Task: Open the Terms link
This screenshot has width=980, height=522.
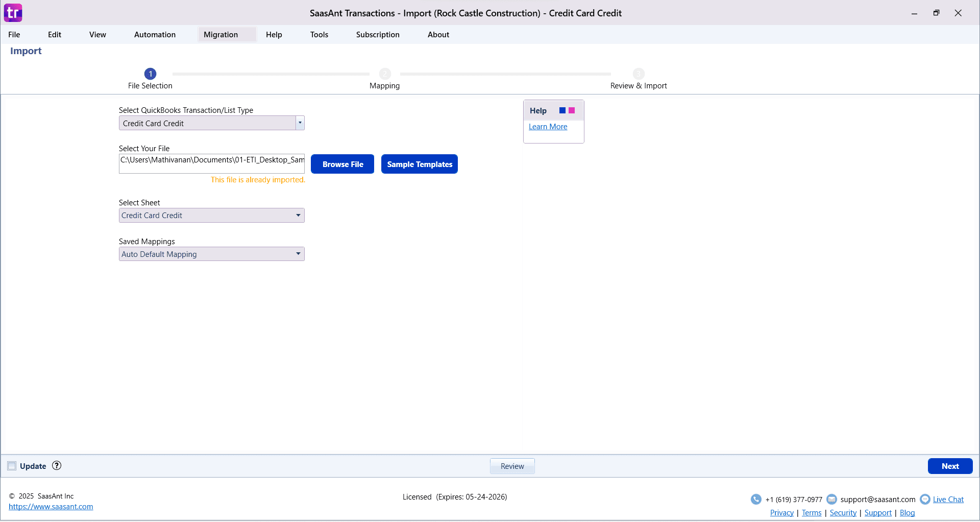Action: point(812,513)
